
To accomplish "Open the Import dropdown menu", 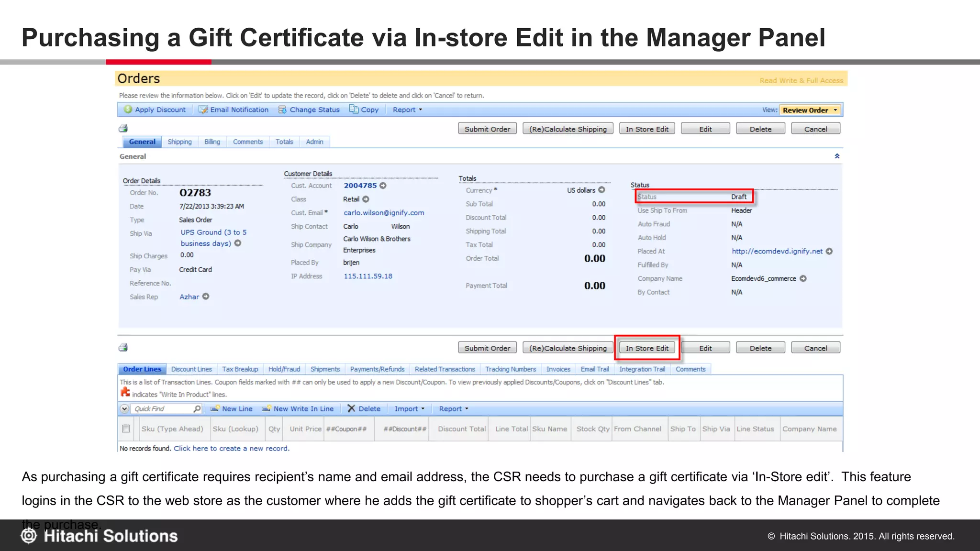I will pos(410,408).
